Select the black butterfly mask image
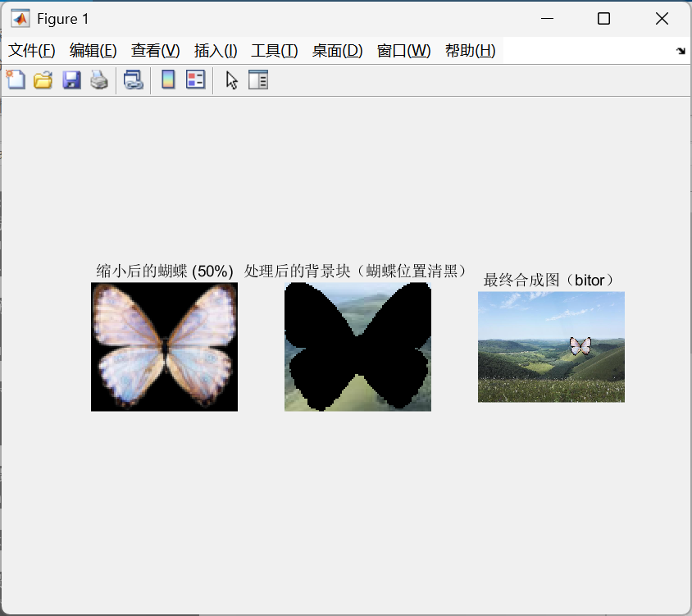The width and height of the screenshot is (692, 616). click(357, 346)
